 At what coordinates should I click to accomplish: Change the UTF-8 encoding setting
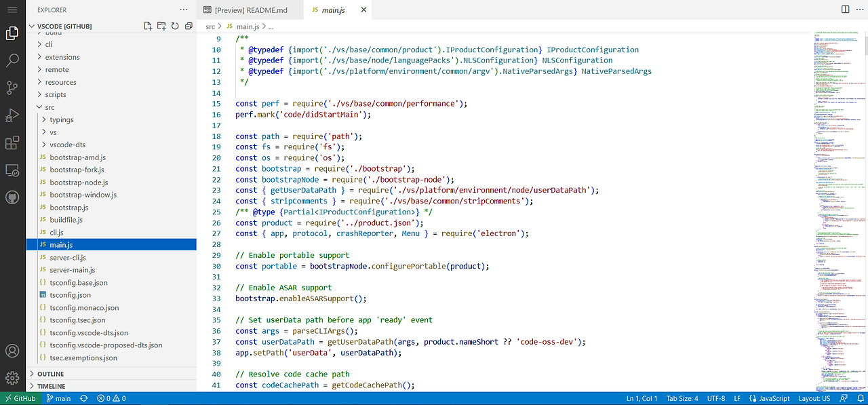click(716, 398)
